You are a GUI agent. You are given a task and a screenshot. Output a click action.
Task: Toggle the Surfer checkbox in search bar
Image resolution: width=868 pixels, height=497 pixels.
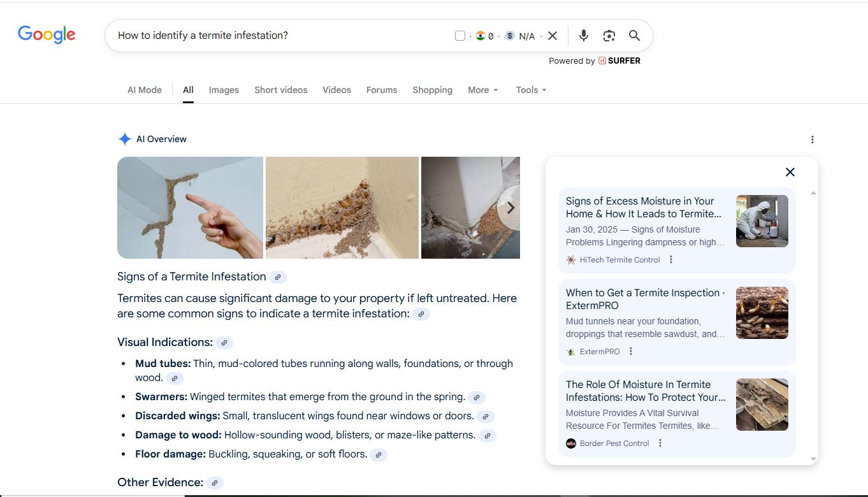(x=460, y=36)
